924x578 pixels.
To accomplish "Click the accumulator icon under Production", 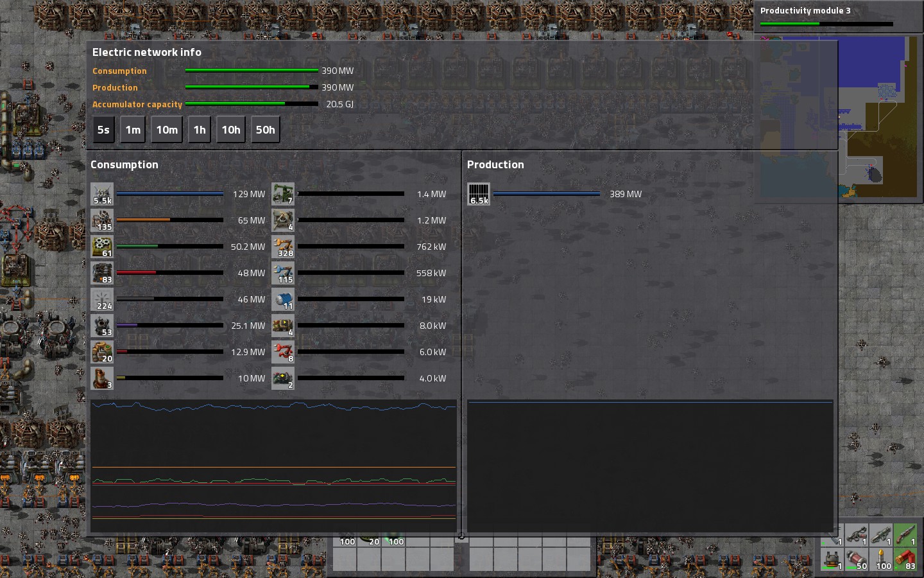I will coord(479,194).
